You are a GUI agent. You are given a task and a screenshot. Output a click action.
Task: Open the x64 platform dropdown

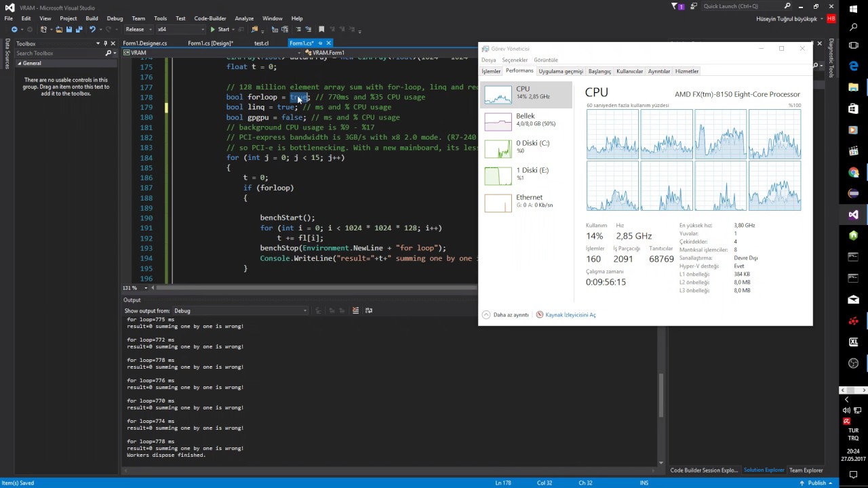(180, 29)
